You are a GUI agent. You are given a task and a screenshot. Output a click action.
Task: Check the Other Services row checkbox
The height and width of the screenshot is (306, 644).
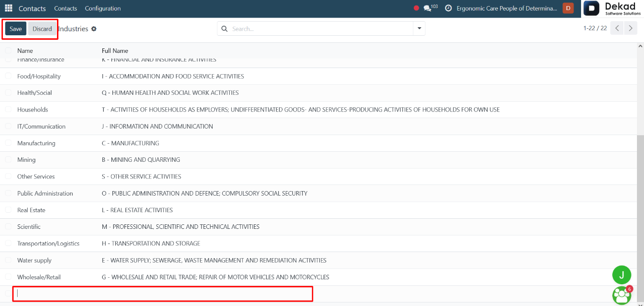pyautogui.click(x=8, y=176)
